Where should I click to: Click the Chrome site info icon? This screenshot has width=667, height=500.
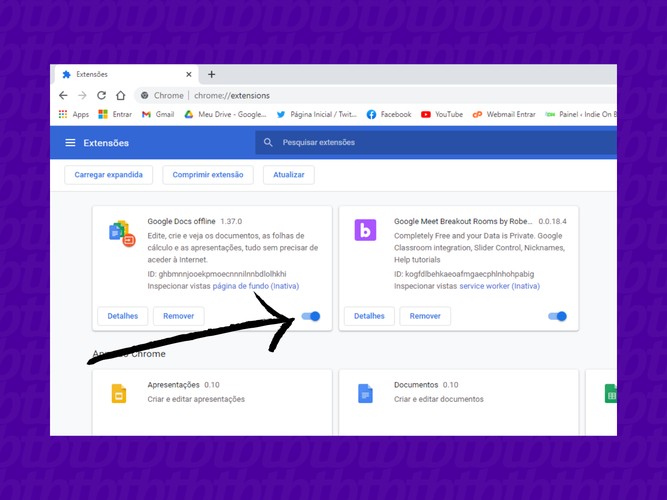145,95
